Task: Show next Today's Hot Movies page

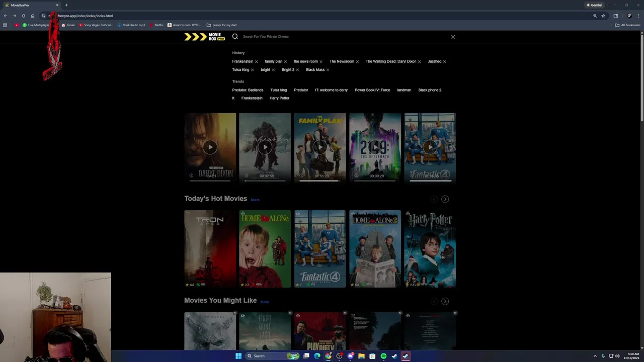Action: click(445, 199)
